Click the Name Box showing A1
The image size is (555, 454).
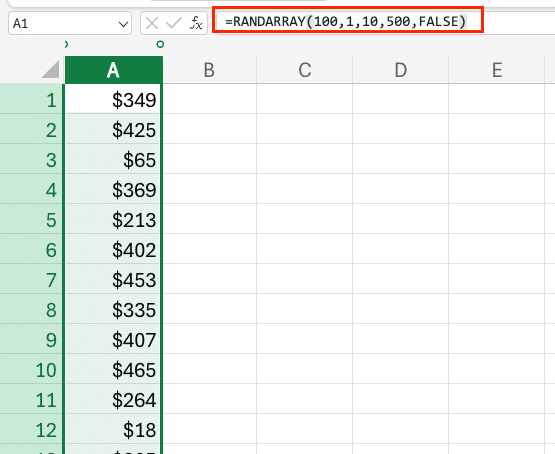click(x=70, y=23)
